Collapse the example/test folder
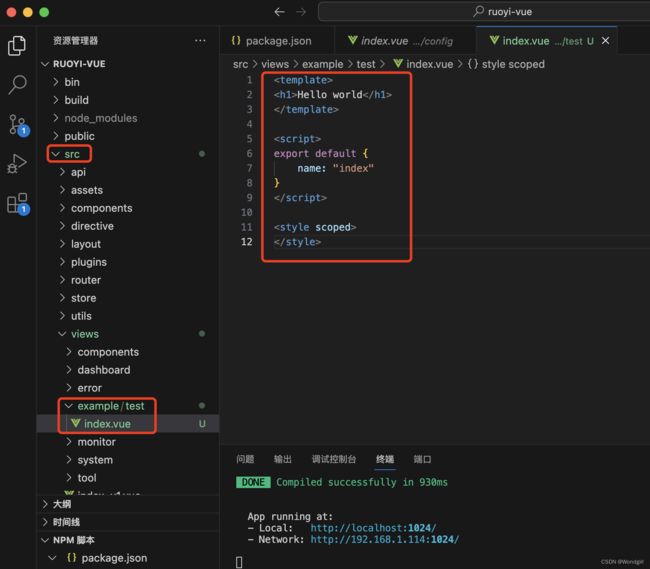The width and height of the screenshot is (650, 569). [x=128, y=406]
